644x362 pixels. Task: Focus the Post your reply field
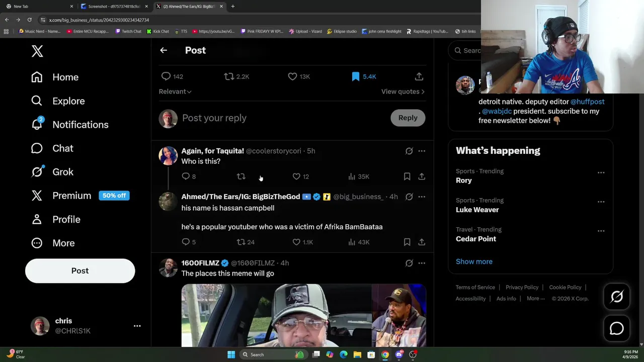pos(282,118)
